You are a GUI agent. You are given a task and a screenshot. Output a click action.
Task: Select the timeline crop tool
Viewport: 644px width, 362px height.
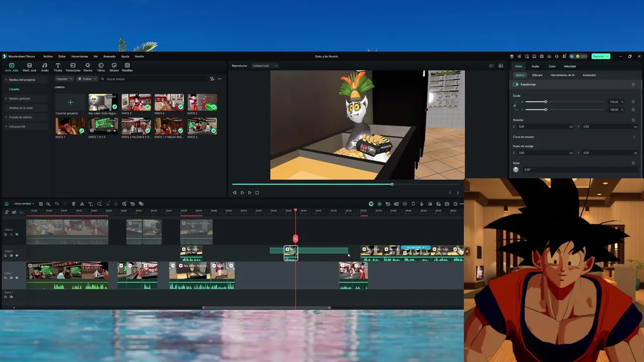99,204
